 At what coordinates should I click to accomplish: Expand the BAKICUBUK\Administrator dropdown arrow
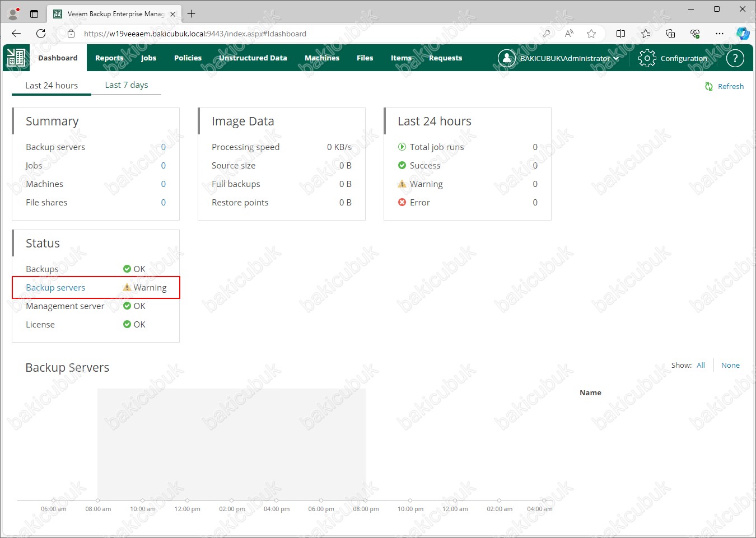616,58
